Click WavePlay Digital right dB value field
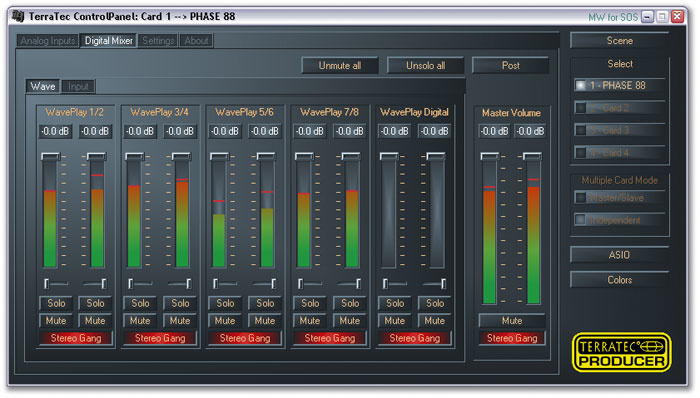The width and height of the screenshot is (700, 398). (434, 131)
